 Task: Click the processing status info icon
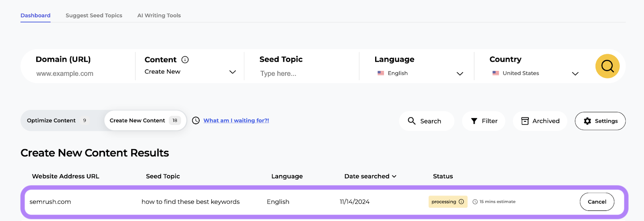(461, 202)
